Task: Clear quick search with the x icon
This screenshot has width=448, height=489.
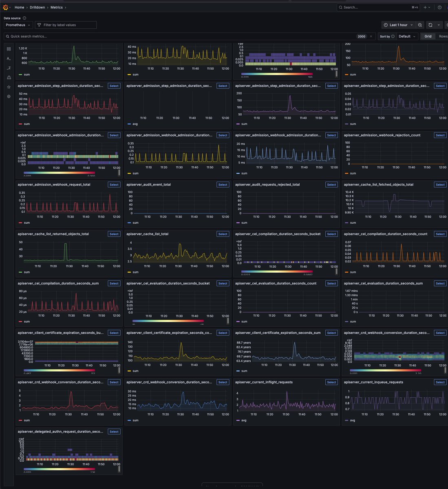Action: pyautogui.click(x=371, y=36)
